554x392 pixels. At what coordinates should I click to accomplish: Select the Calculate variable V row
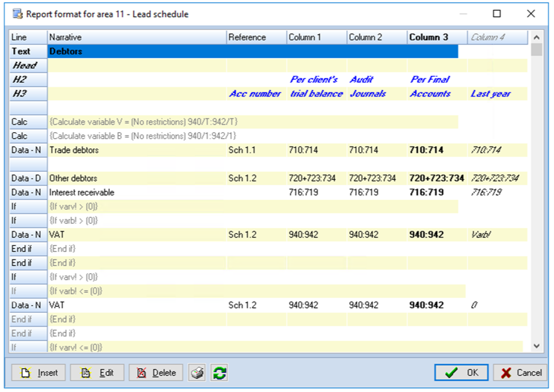click(253, 122)
